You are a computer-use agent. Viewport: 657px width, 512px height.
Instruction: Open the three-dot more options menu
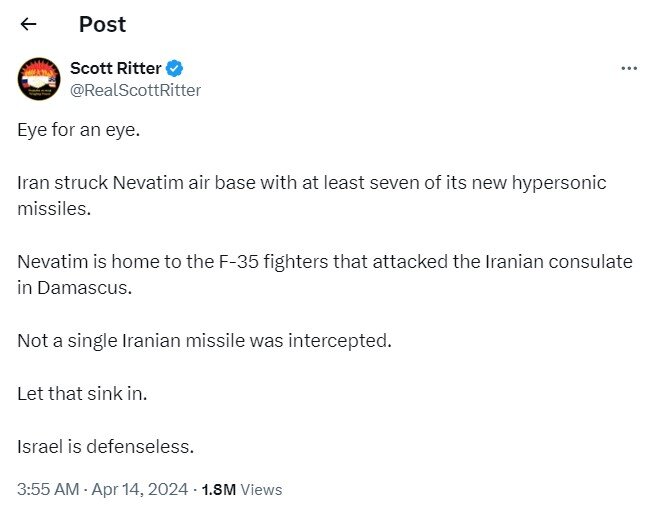[629, 68]
